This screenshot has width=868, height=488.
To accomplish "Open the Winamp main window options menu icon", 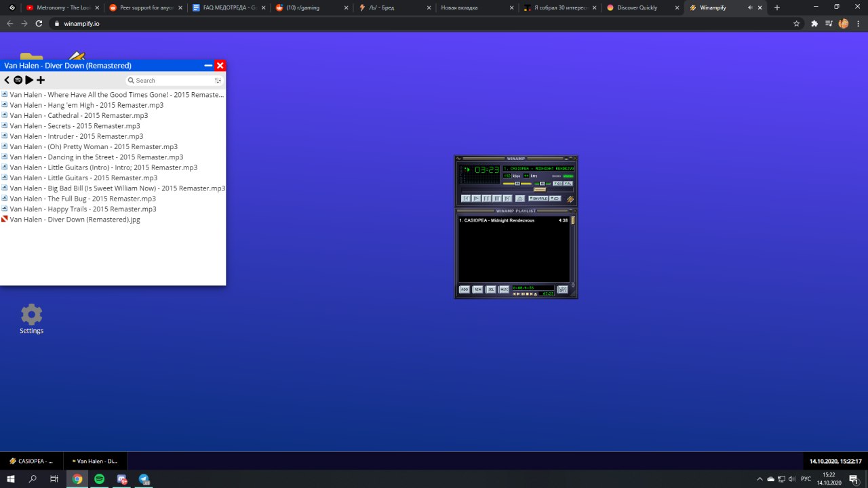I will (x=458, y=159).
